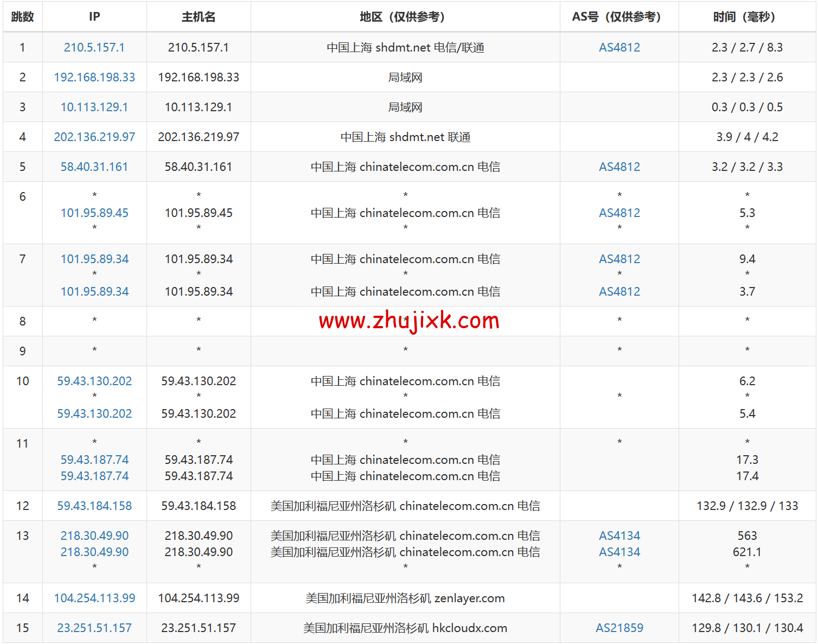Viewport: 818px width, 644px height.
Task: Open the 101.95.89.45 address link
Action: 94,213
